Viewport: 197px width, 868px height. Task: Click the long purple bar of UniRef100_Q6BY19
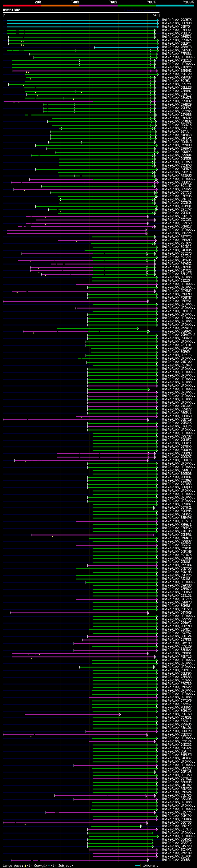click(x=76, y=420)
